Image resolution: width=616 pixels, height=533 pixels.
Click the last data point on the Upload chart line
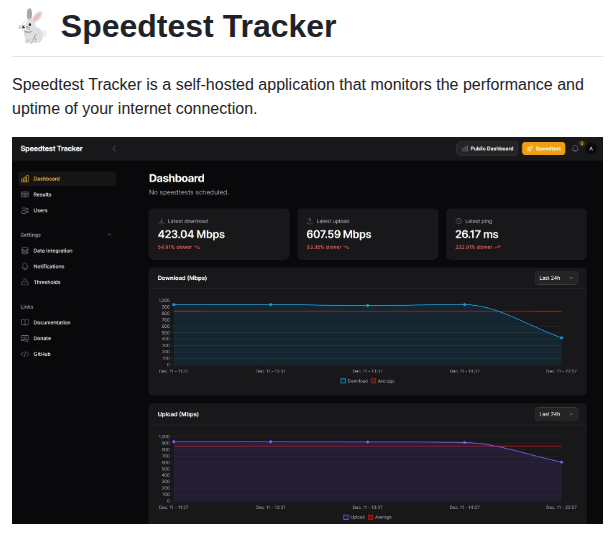pos(561,462)
